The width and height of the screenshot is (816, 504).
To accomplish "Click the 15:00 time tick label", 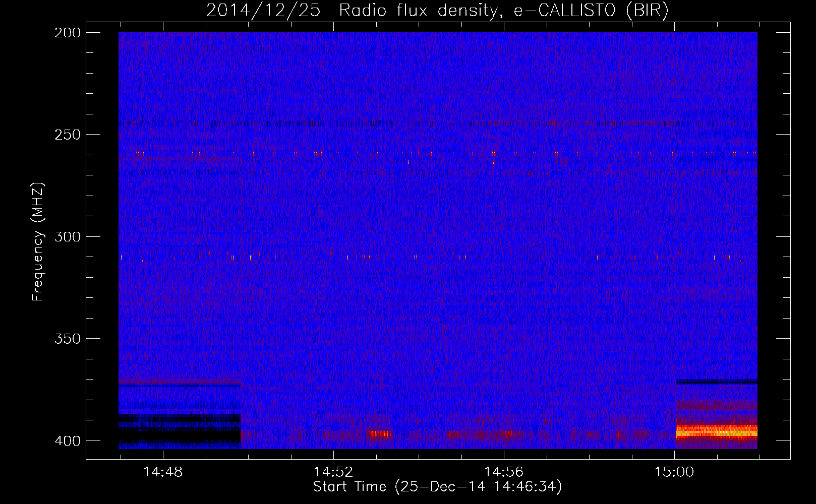I will [x=674, y=472].
